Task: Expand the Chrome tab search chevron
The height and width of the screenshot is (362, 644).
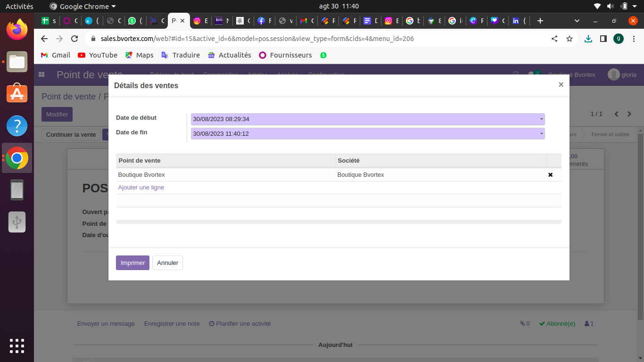Action: coord(577,21)
